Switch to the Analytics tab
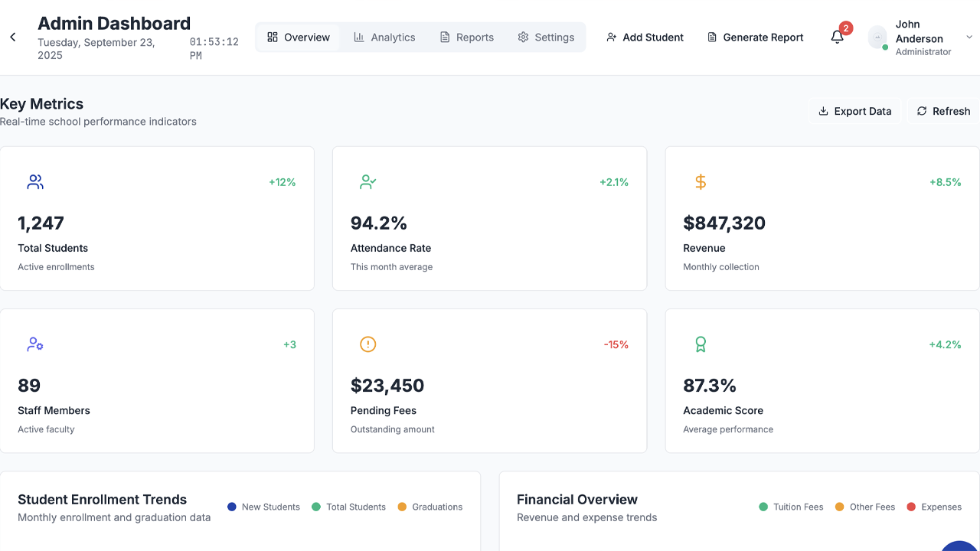 point(384,37)
